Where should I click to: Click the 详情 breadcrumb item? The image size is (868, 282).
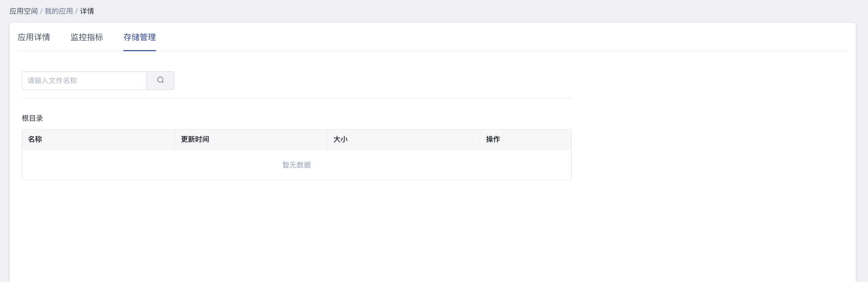click(87, 11)
